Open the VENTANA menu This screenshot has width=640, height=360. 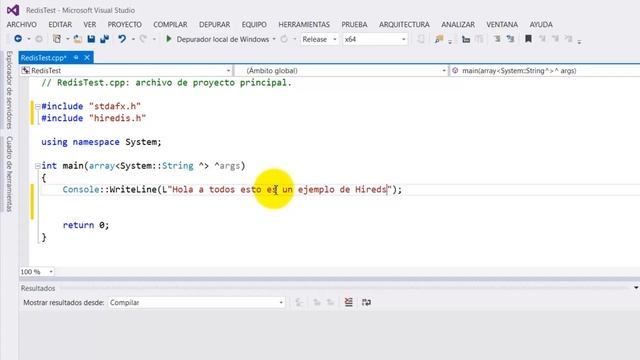502,24
